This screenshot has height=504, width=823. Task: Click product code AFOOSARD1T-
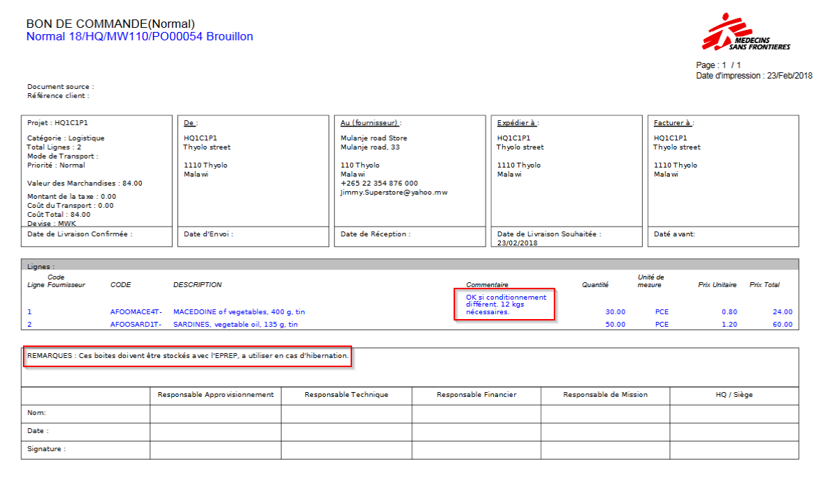(136, 325)
